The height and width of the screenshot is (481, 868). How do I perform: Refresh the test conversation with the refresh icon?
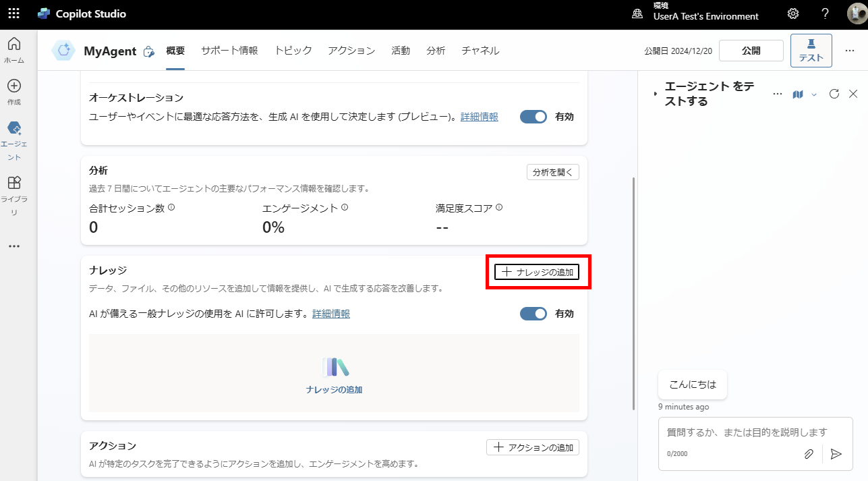(834, 94)
